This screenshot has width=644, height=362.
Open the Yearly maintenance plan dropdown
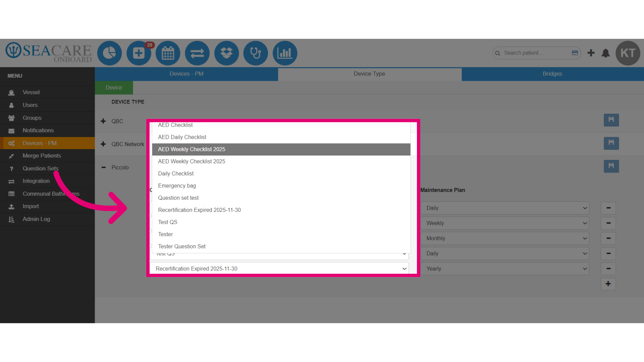coord(505,269)
